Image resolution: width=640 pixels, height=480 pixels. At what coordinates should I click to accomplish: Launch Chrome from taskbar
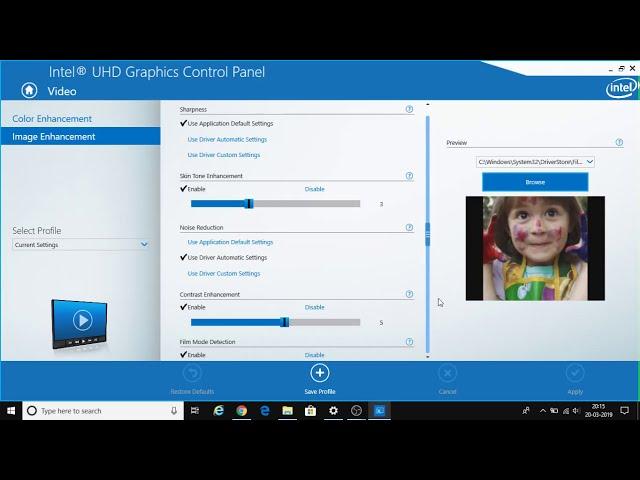click(242, 411)
